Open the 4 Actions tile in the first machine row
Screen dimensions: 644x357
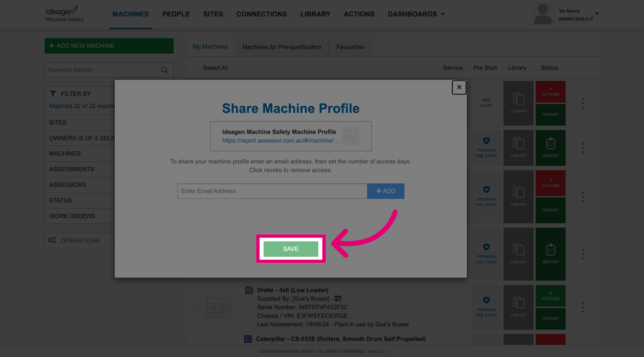550,92
